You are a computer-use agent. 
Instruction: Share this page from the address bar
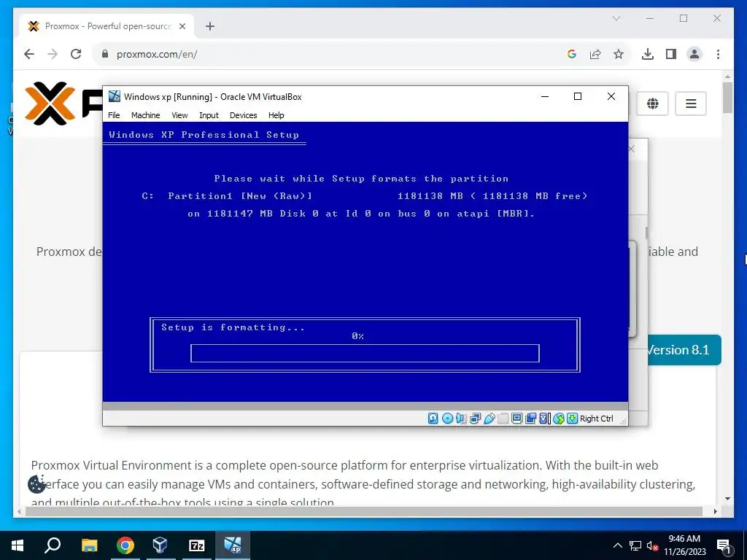(x=595, y=54)
